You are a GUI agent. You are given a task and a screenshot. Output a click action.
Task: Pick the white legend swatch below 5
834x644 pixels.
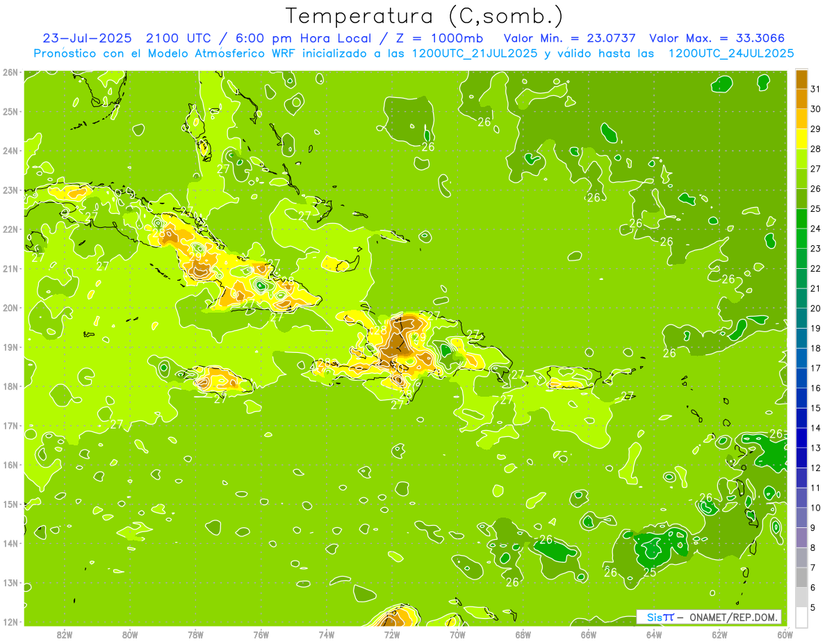801,617
